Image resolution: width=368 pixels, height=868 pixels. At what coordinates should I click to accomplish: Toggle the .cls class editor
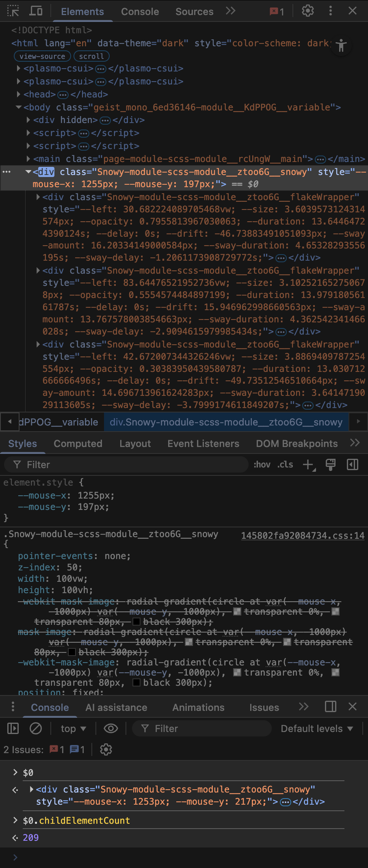(285, 465)
